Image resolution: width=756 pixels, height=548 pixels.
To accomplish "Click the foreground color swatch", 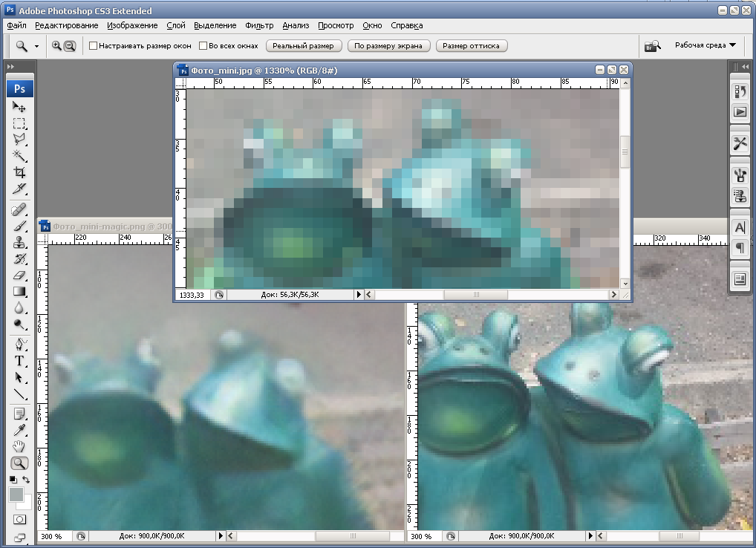I will (x=16, y=494).
